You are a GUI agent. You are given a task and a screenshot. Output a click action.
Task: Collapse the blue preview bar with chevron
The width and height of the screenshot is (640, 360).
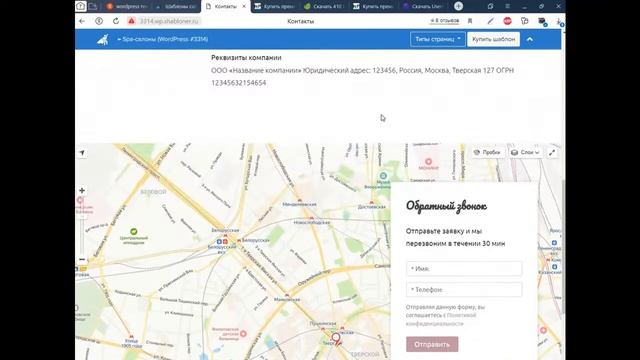(x=530, y=39)
